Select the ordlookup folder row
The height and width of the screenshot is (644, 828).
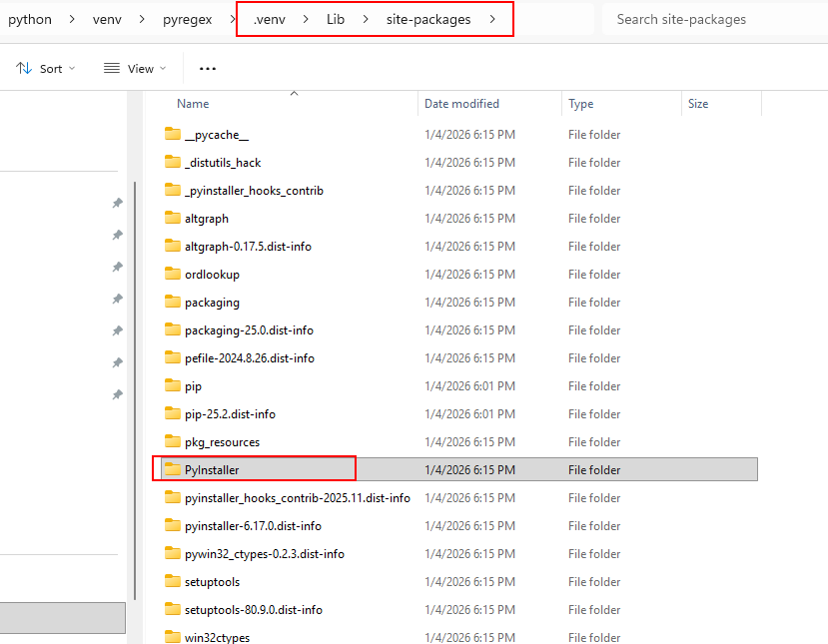click(212, 274)
